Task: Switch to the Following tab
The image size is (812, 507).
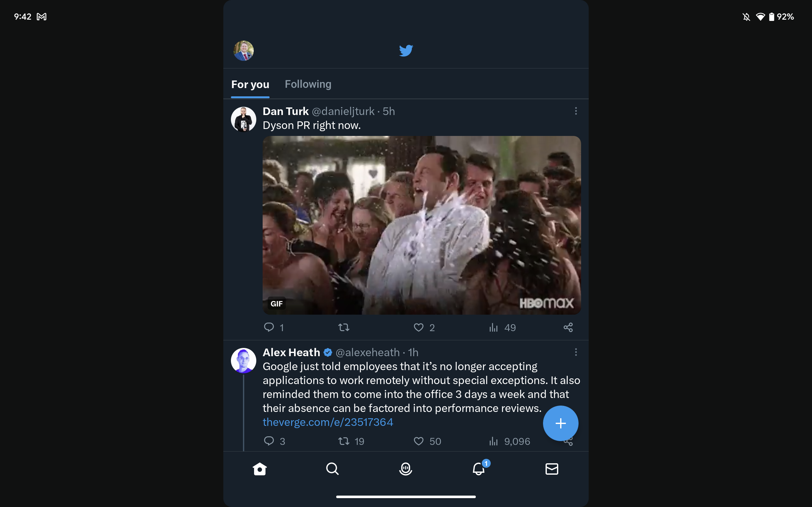Action: [x=308, y=84]
